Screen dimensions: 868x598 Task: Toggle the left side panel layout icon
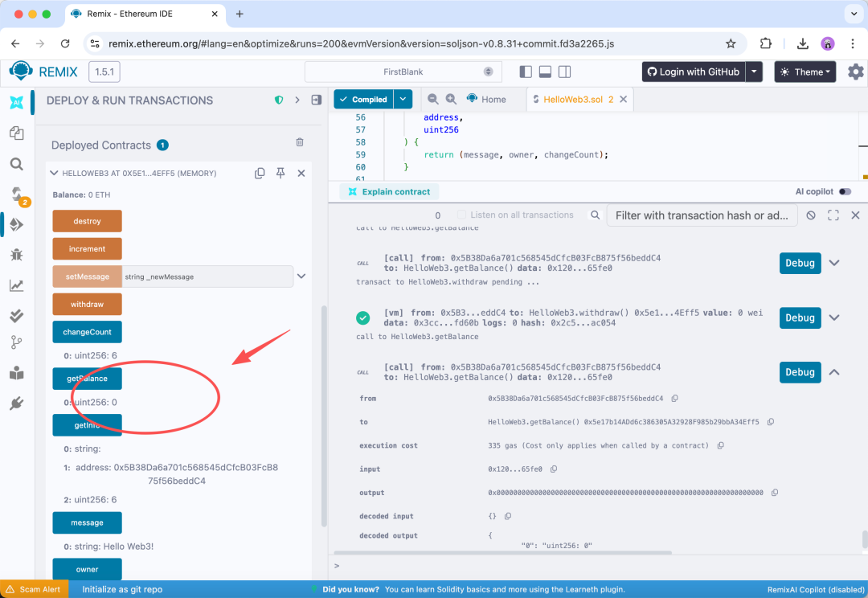tap(526, 72)
